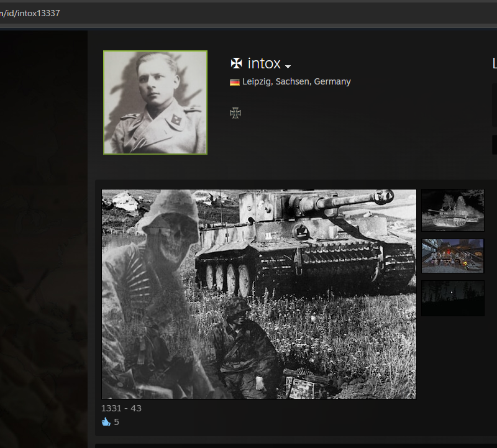497x448 pixels.
Task: Click the Leipzig, Sachsen, Germany location text
Action: point(296,81)
